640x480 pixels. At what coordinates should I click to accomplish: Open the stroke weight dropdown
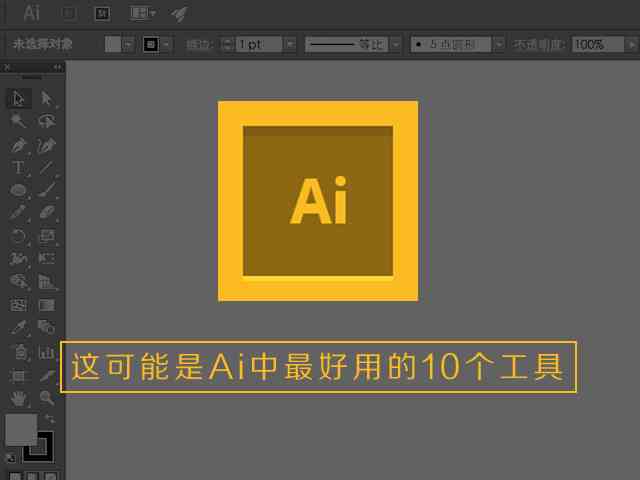290,44
